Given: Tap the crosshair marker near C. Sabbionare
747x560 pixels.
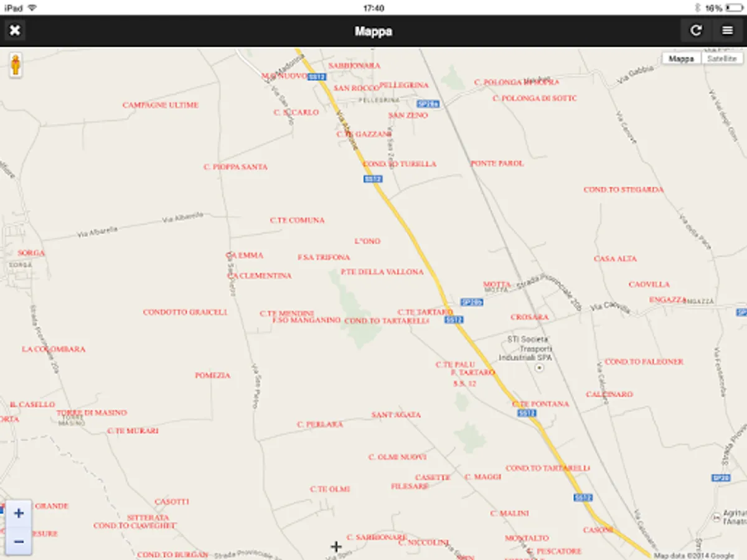Looking at the screenshot, I should pyautogui.click(x=336, y=546).
